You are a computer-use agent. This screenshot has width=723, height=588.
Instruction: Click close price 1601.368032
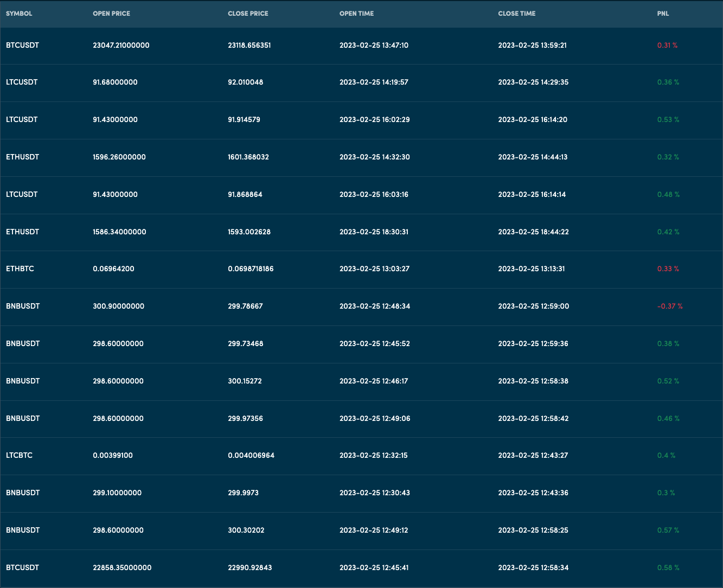[x=248, y=157]
